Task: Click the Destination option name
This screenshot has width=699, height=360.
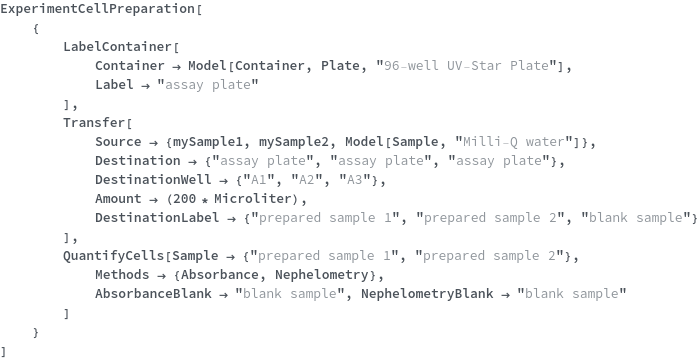Action: (138, 160)
